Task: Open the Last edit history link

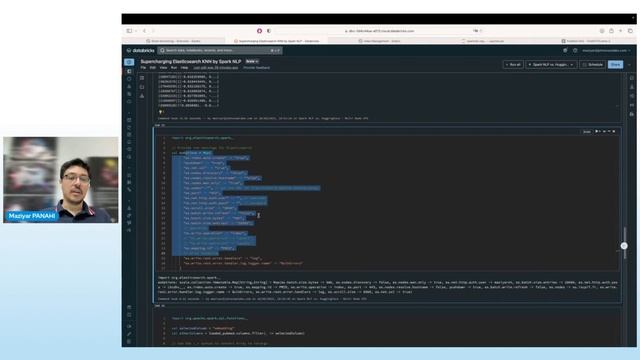Action: click(x=216, y=68)
